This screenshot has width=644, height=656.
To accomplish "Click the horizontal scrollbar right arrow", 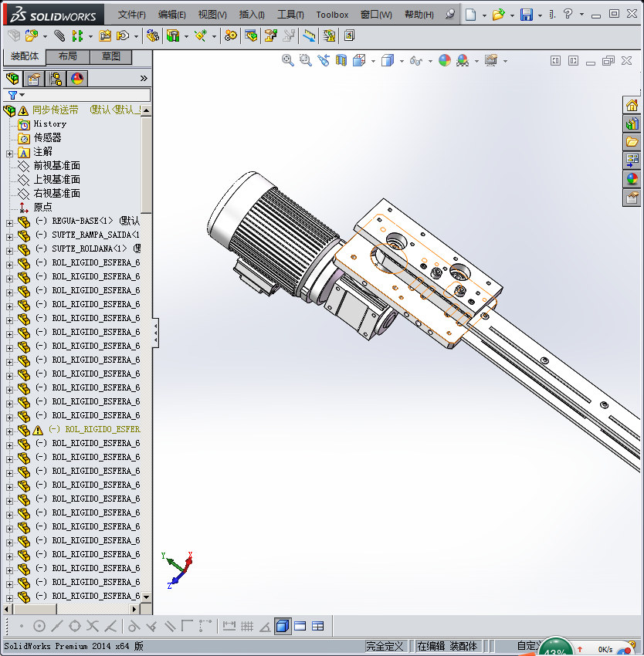I will (x=134, y=609).
